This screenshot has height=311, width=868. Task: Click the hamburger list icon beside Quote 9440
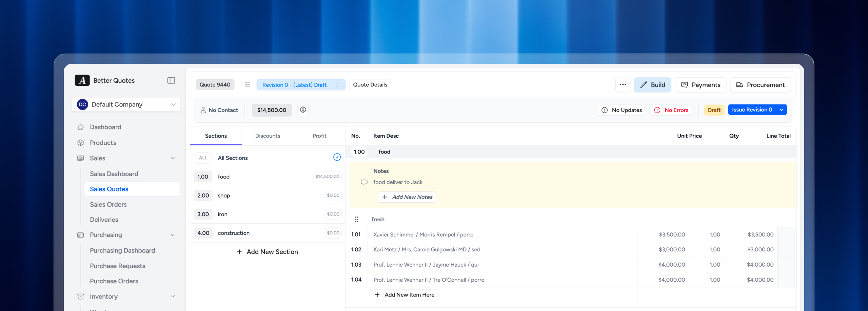click(247, 84)
